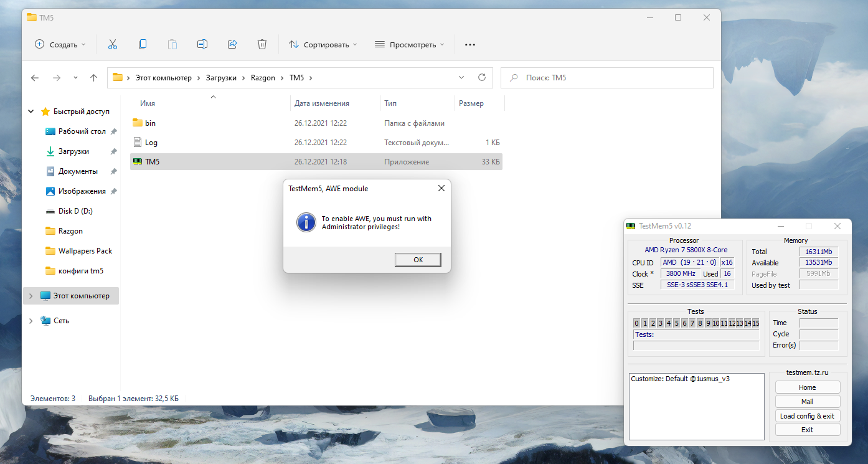The width and height of the screenshot is (868, 464).
Task: Click the blue information icon in the AWE dialog
Action: pos(306,222)
